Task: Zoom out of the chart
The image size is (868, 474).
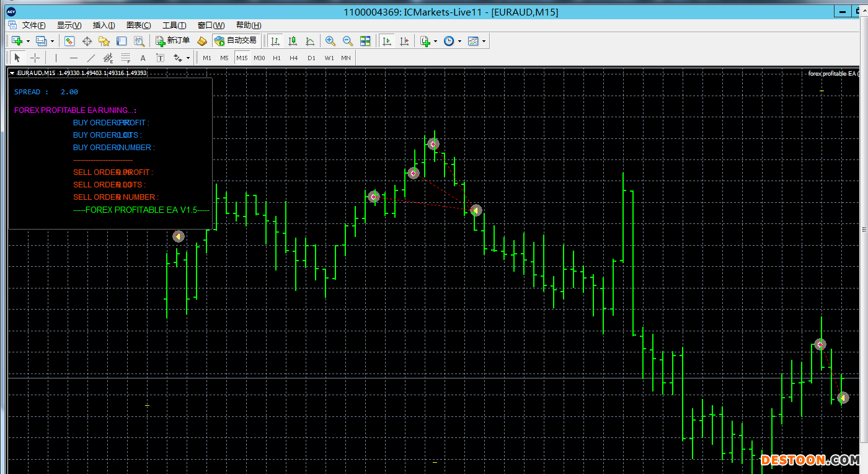Action: point(348,41)
